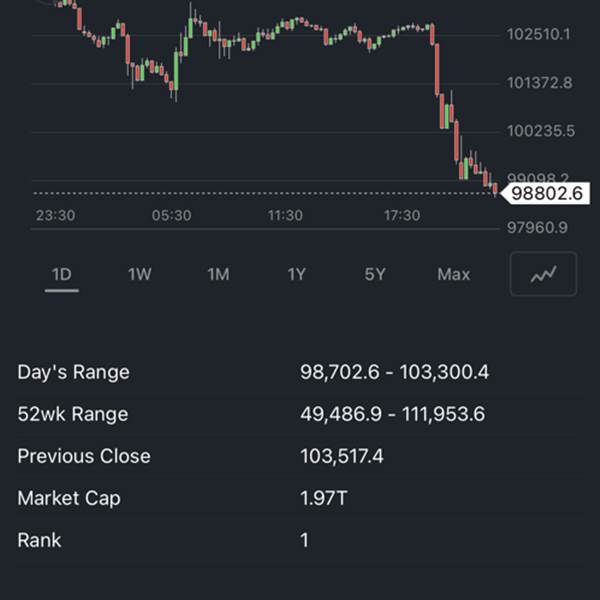This screenshot has height=600, width=600.
Task: Switch to the 1M timeframe
Action: pos(218,274)
